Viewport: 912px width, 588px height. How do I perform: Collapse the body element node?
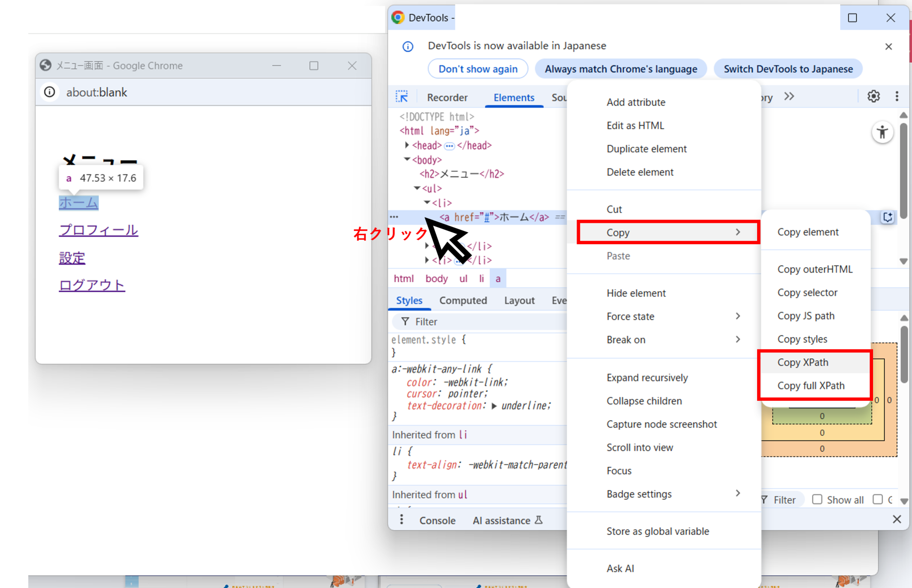(x=407, y=160)
